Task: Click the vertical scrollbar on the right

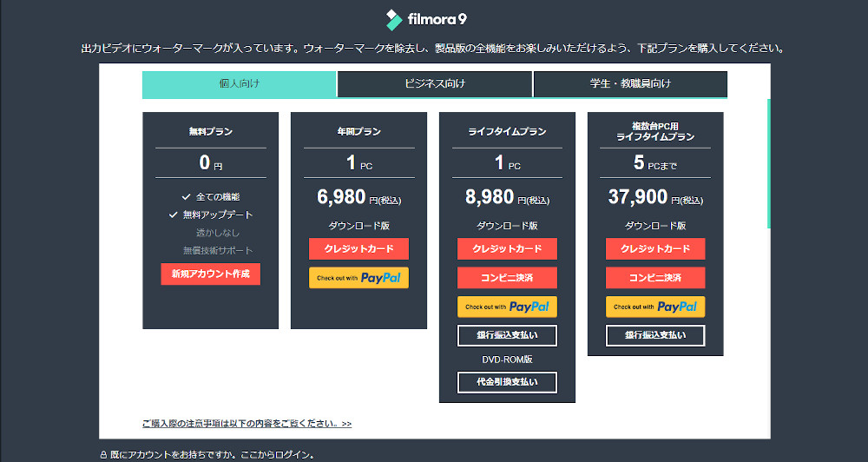Action: click(769, 163)
